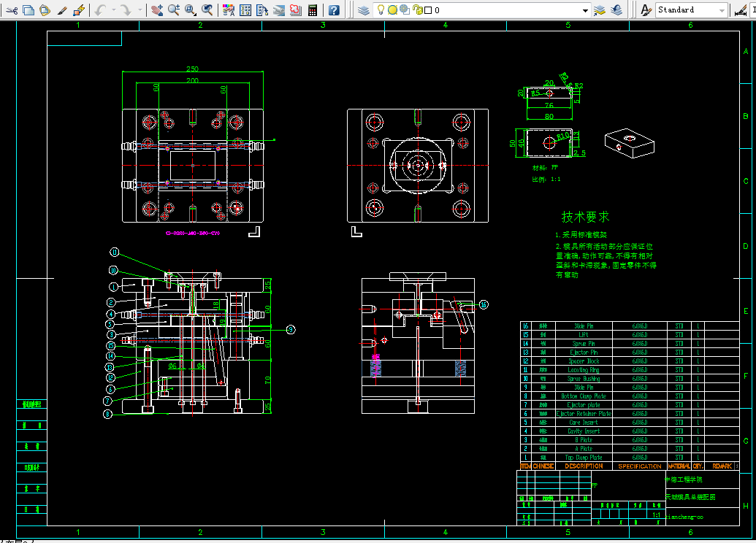Click the Zoom Previous icon
This screenshot has width=756, height=543.
click(207, 9)
